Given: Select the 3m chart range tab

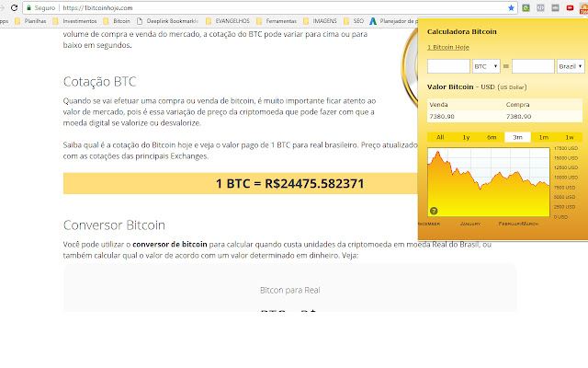Looking at the screenshot, I should click(517, 137).
